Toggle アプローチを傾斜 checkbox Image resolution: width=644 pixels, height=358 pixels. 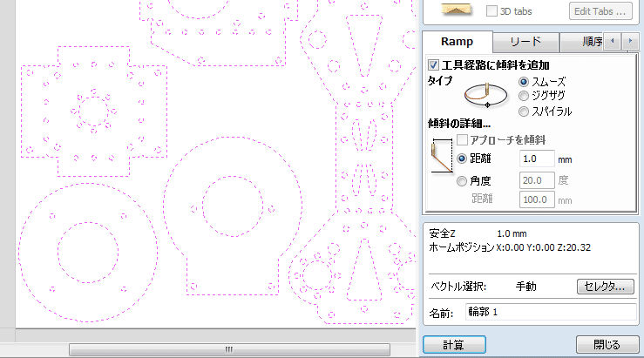pyautogui.click(x=463, y=139)
